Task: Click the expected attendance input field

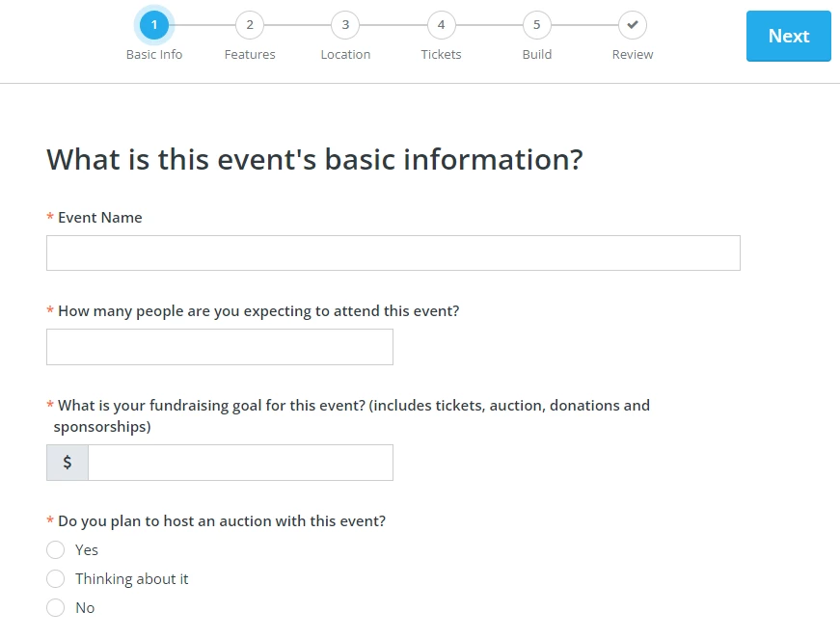Action: (219, 346)
